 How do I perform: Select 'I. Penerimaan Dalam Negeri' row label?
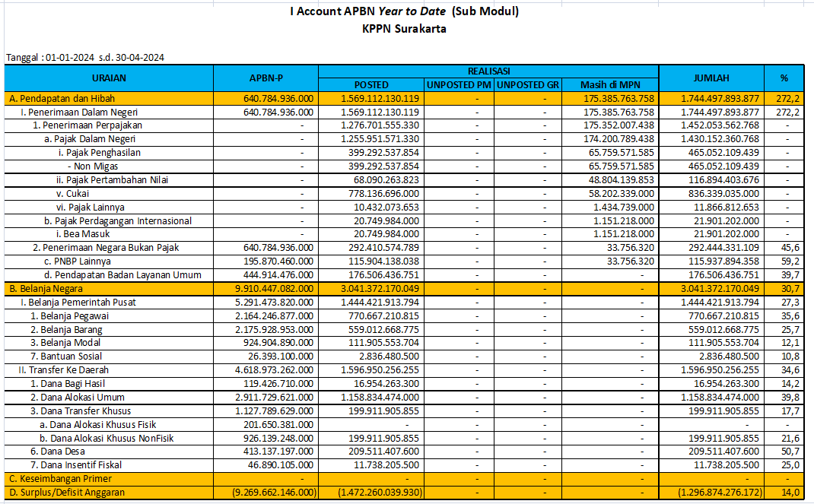coord(79,112)
